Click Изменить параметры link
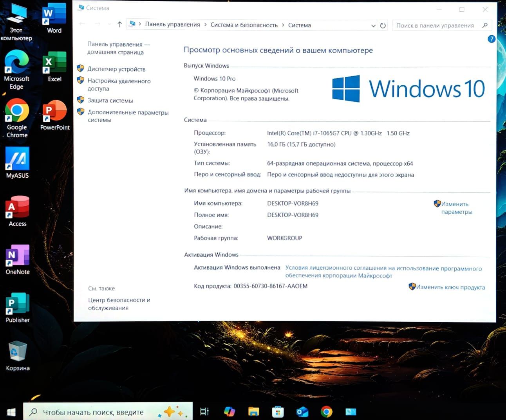 click(x=457, y=208)
